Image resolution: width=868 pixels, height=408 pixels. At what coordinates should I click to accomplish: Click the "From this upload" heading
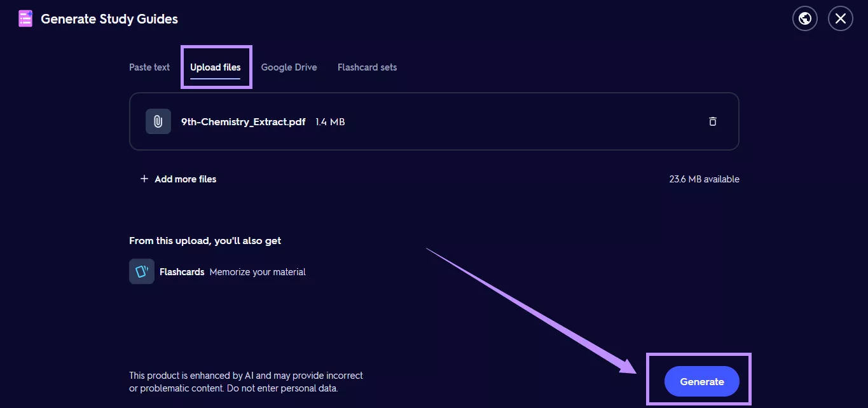pos(205,241)
